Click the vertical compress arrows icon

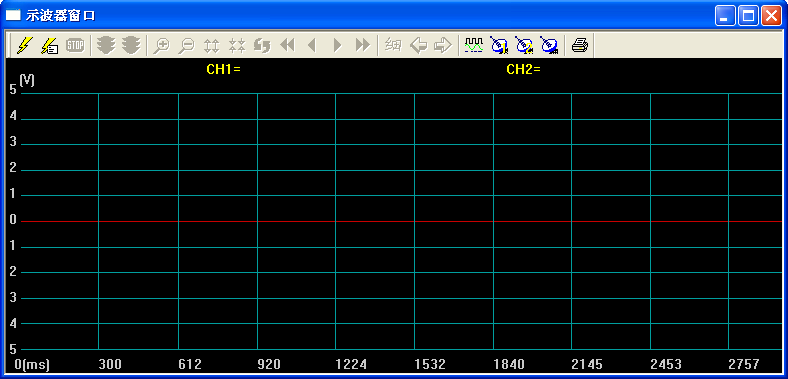click(x=237, y=45)
